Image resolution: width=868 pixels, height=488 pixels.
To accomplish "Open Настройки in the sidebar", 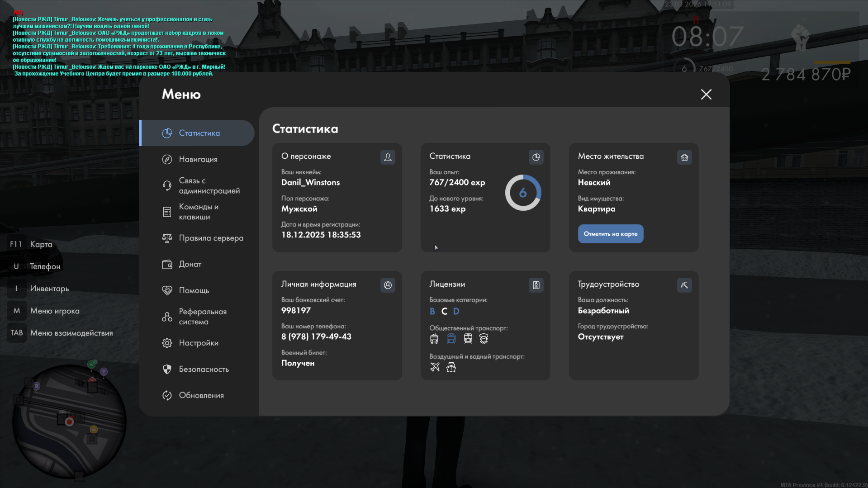I will [x=199, y=343].
